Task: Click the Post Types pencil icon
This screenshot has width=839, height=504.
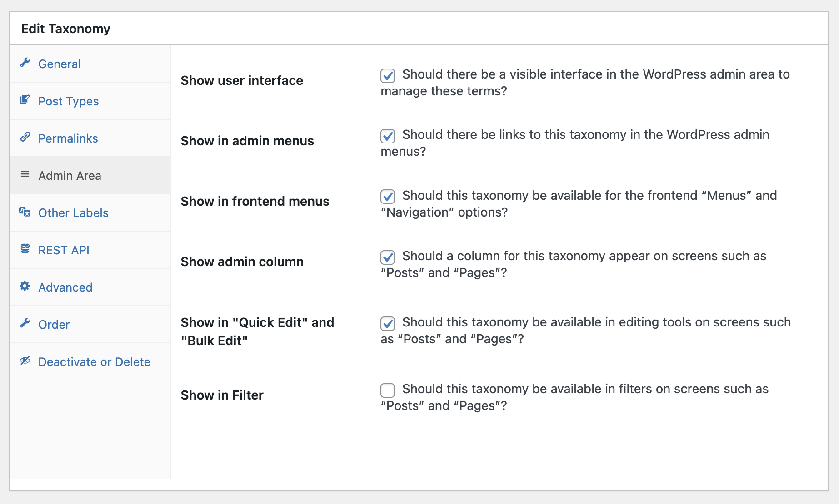Action: point(25,100)
